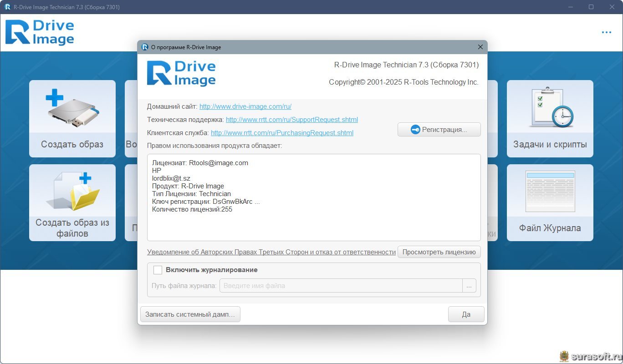Image resolution: width=623 pixels, height=364 pixels.
Task: Open the three-dots menu in main window
Action: tap(606, 32)
